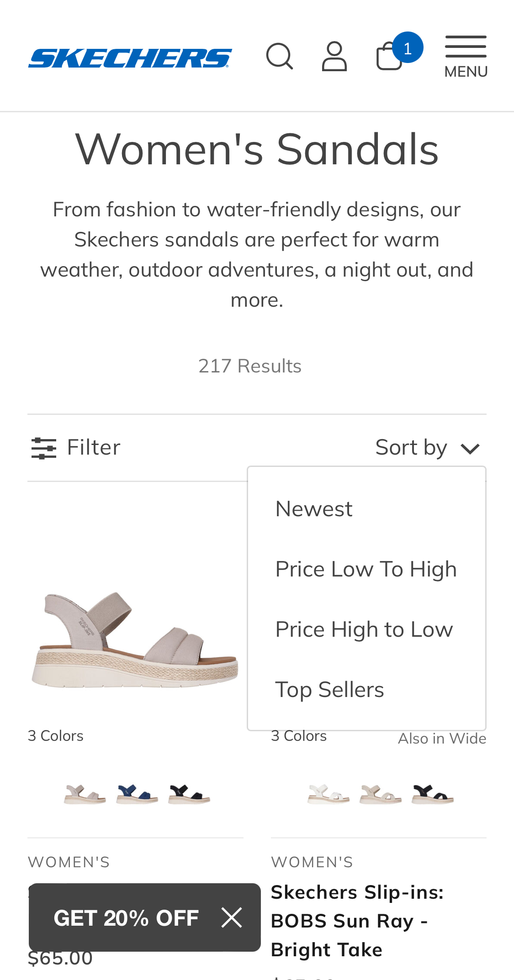Image resolution: width=514 pixels, height=980 pixels.
Task: Select Newest from sort options
Action: point(314,507)
